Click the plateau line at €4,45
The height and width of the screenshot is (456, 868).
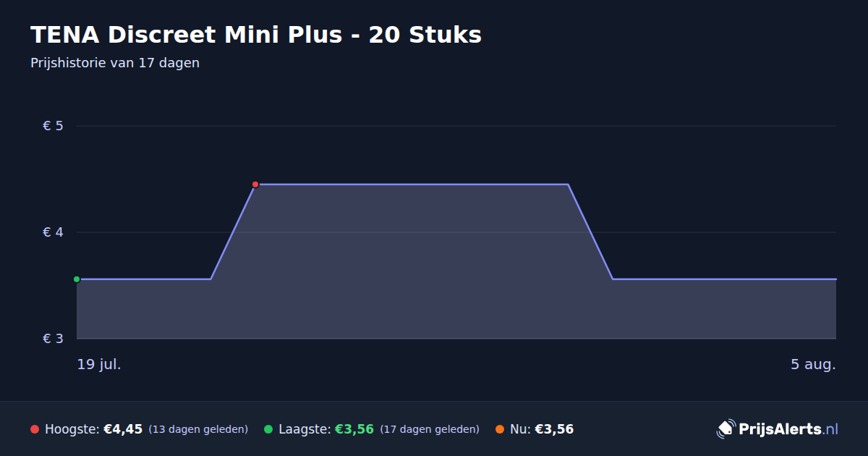coord(412,185)
